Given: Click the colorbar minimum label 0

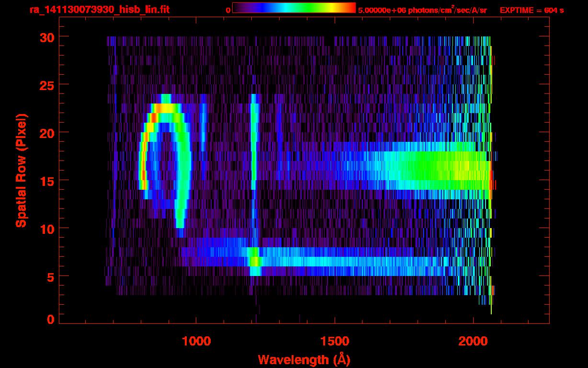Looking at the screenshot, I should click(x=228, y=10).
